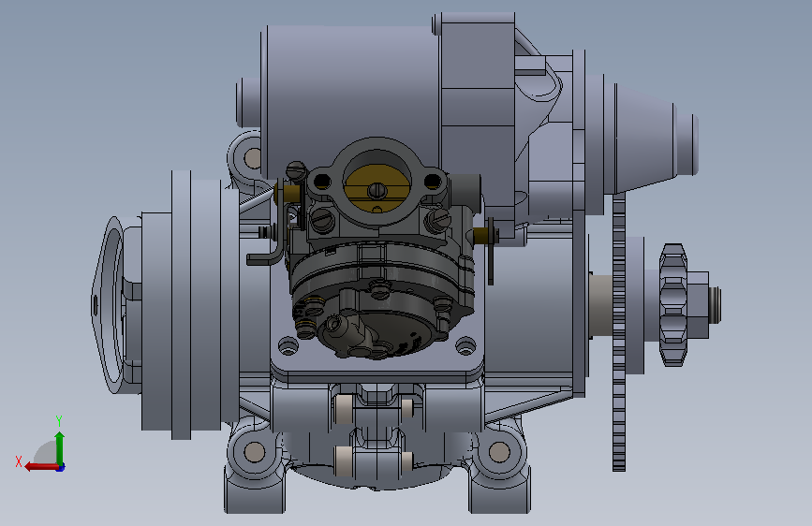Click the blue Z axis dot of the triad
Viewport: 812px width, 526px height.
[61, 467]
